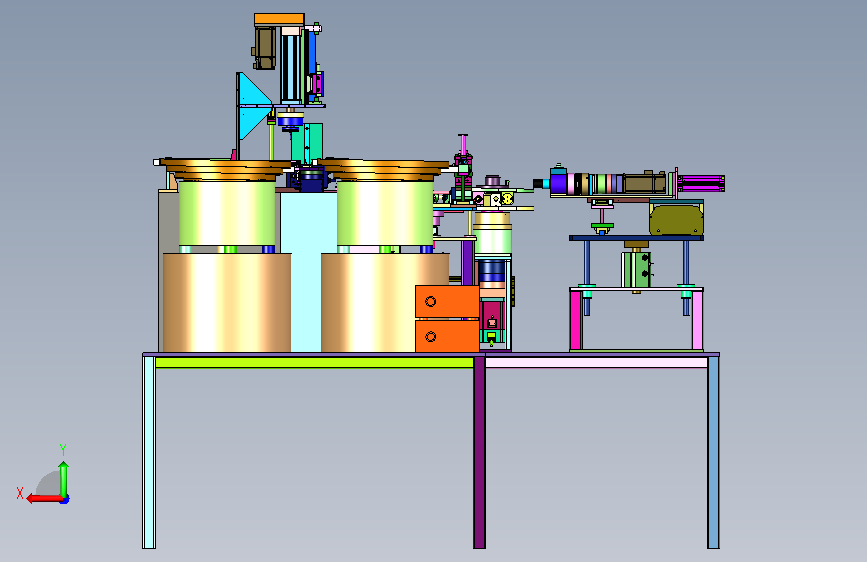The image size is (867, 562).
Task: Click the blue Z axis dot of triad
Action: click(x=65, y=500)
